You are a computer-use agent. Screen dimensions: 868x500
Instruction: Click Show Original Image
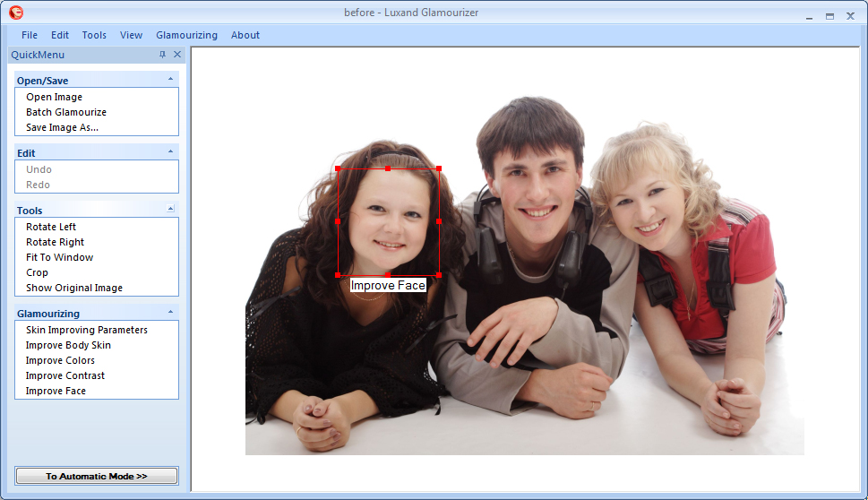coord(74,288)
